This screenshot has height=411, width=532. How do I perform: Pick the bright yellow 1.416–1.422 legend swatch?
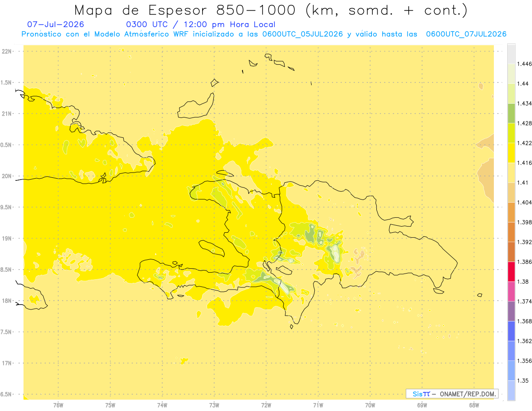pos(511,153)
